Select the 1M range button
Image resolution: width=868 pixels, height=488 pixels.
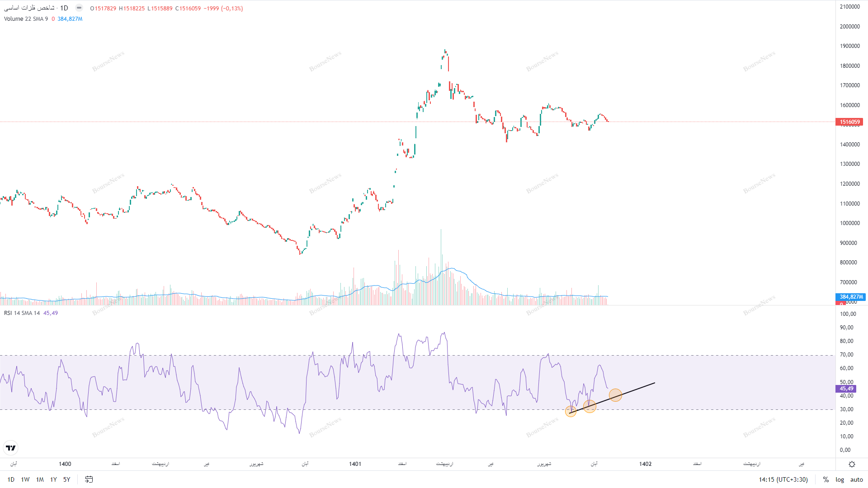[x=40, y=479]
